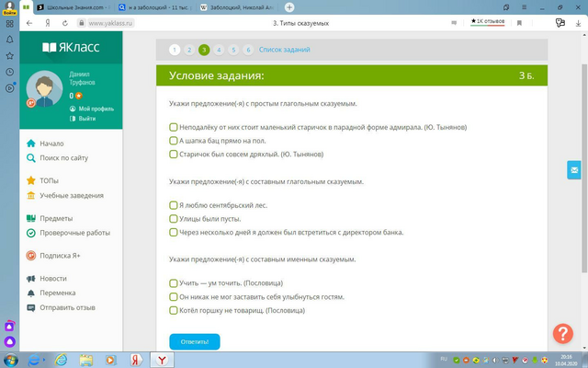The height and width of the screenshot is (368, 588).
Task: Open the video play icon in browser sidebar
Action: (x=10, y=88)
